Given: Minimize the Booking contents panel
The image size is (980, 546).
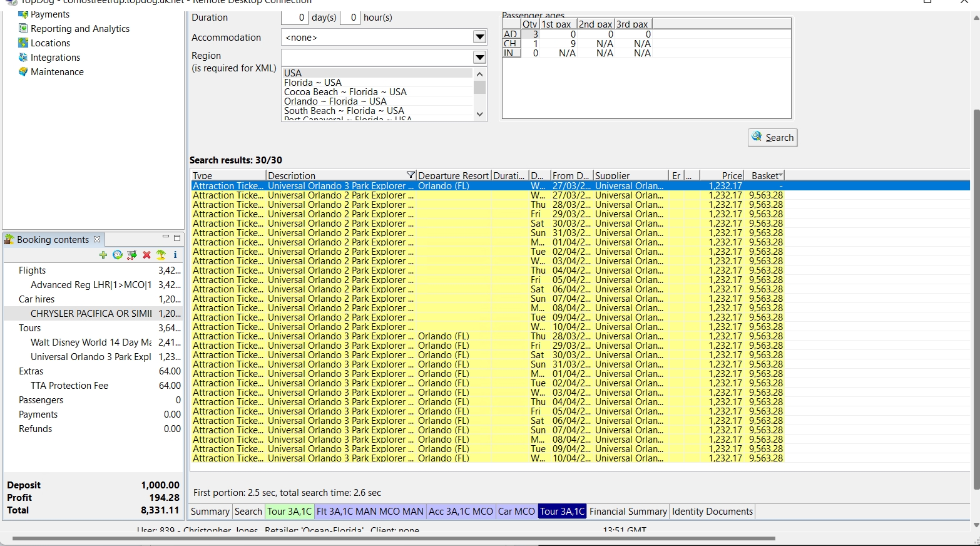Looking at the screenshot, I should [166, 237].
